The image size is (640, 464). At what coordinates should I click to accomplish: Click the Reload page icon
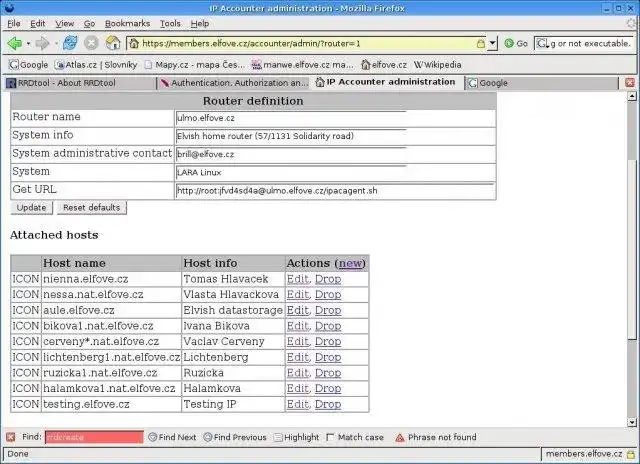point(70,43)
